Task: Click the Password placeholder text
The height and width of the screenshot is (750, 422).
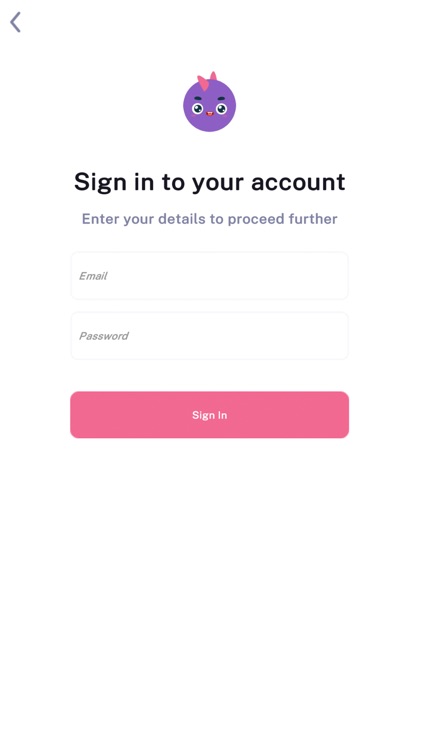Action: point(104,336)
